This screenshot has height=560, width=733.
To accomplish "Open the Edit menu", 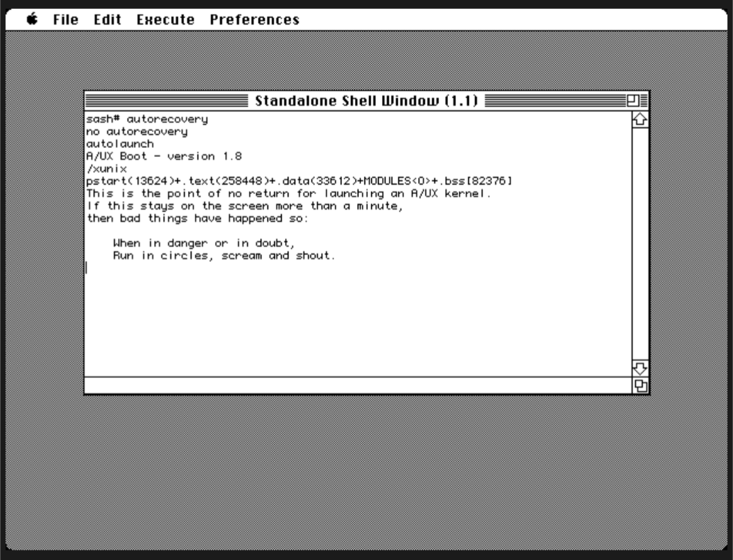I will (x=107, y=20).
